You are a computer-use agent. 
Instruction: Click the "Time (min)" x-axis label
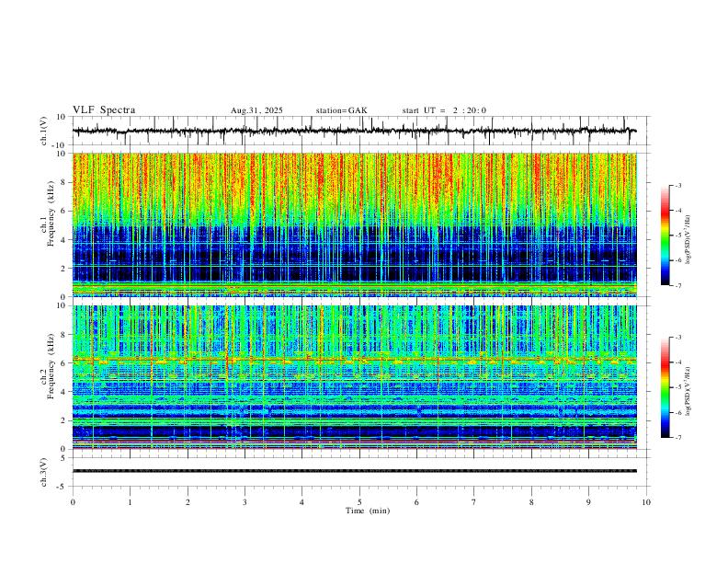[x=368, y=511]
